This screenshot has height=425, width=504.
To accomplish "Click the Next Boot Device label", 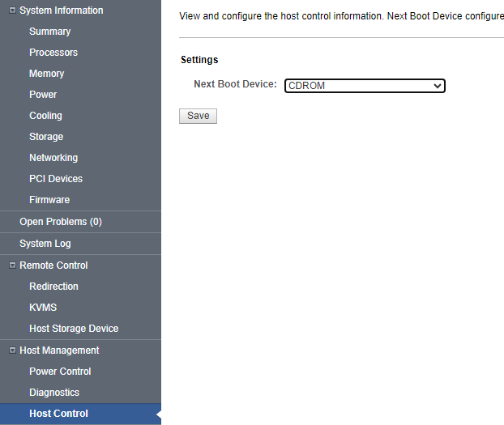I will click(235, 84).
